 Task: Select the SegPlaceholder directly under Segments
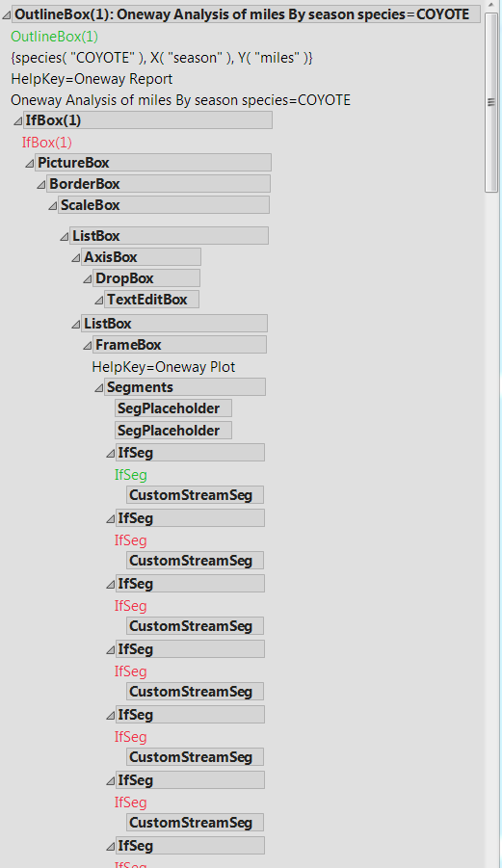coord(173,408)
